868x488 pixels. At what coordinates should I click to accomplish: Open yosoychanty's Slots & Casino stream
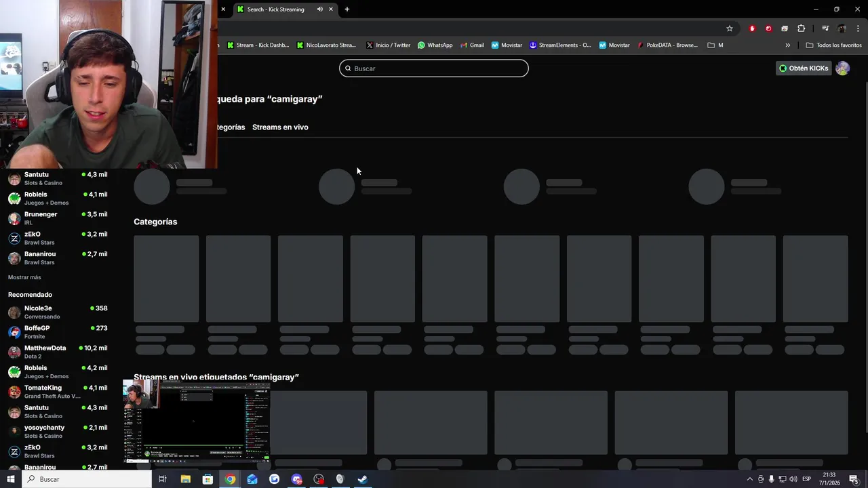pos(58,432)
